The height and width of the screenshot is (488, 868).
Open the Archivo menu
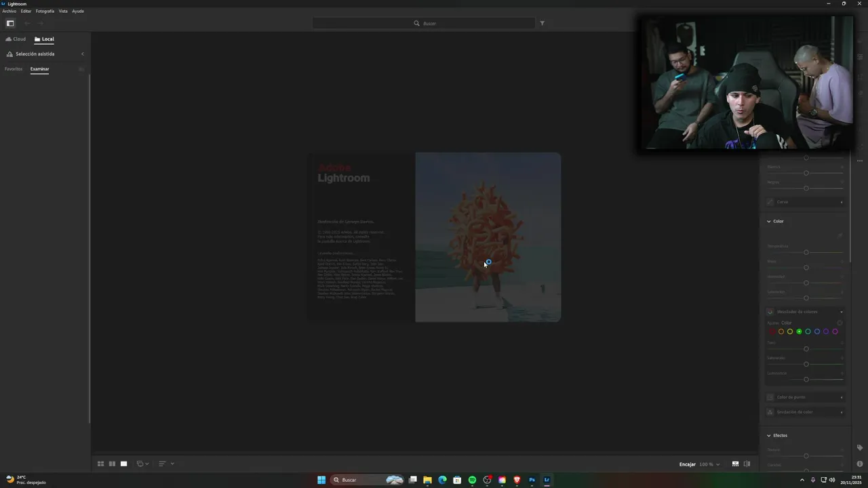pos(9,11)
